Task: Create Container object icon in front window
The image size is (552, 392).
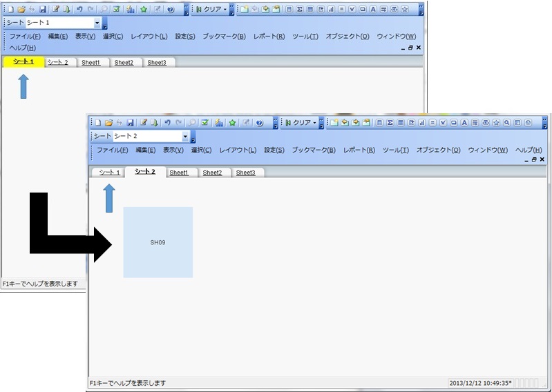Action: point(517,122)
